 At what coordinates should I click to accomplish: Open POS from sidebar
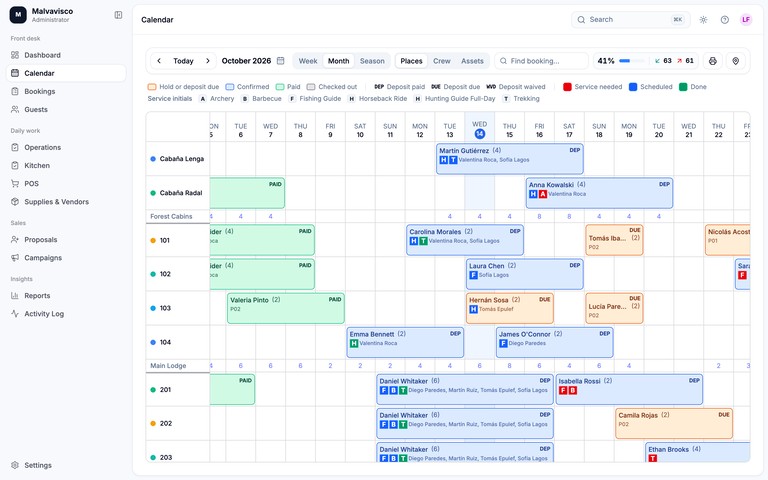[x=66, y=184]
